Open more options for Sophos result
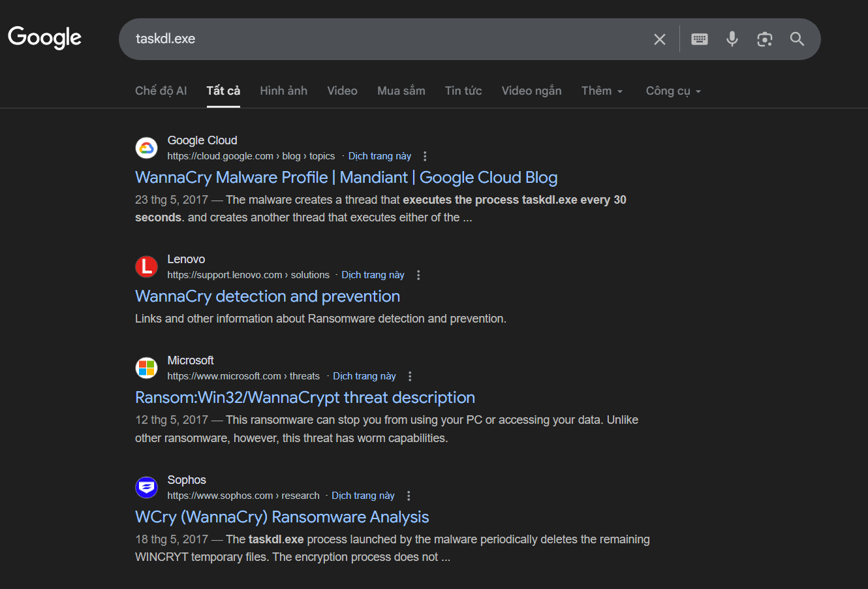This screenshot has width=868, height=589. click(409, 496)
